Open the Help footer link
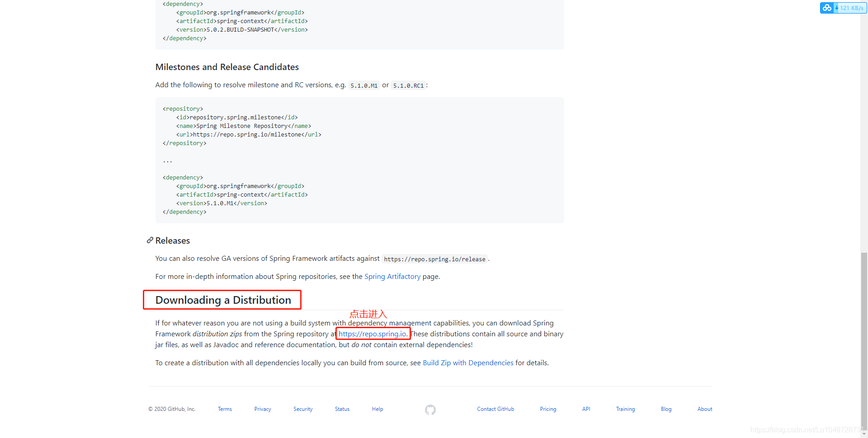Image resolution: width=868 pixels, height=438 pixels. tap(377, 409)
